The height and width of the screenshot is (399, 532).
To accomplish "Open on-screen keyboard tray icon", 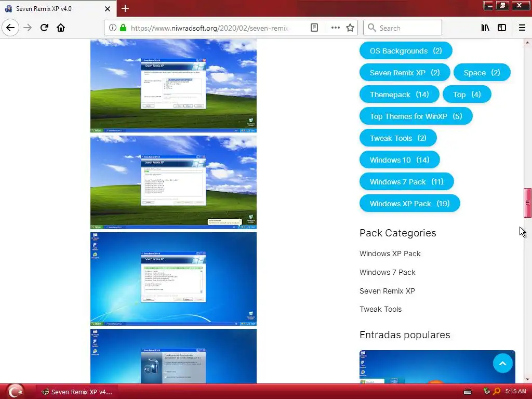I will [468, 392].
